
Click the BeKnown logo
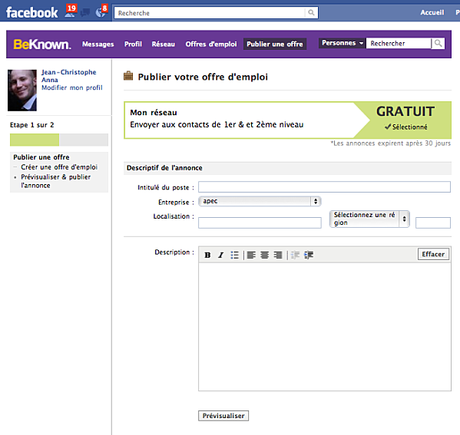(42, 44)
